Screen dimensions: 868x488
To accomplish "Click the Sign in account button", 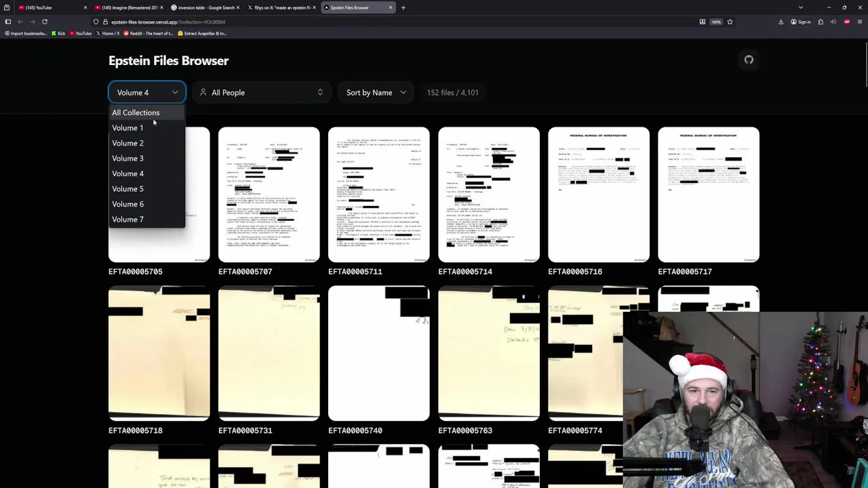I will 801,22.
